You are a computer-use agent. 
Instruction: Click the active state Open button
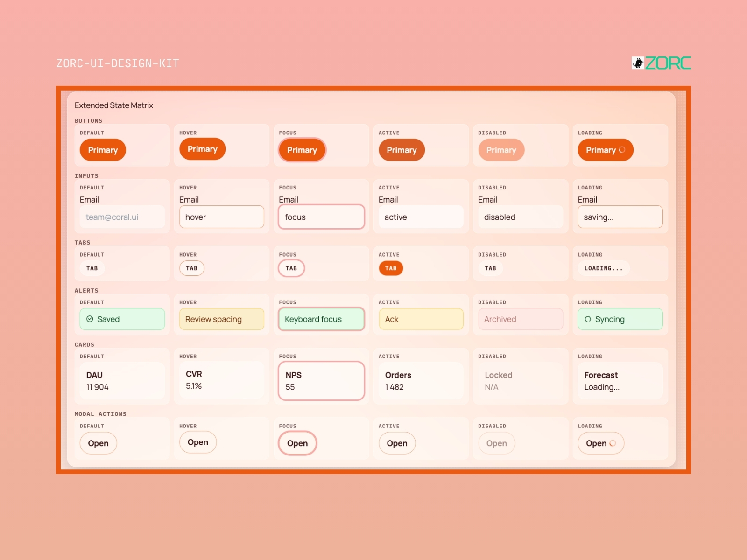pyautogui.click(x=397, y=443)
